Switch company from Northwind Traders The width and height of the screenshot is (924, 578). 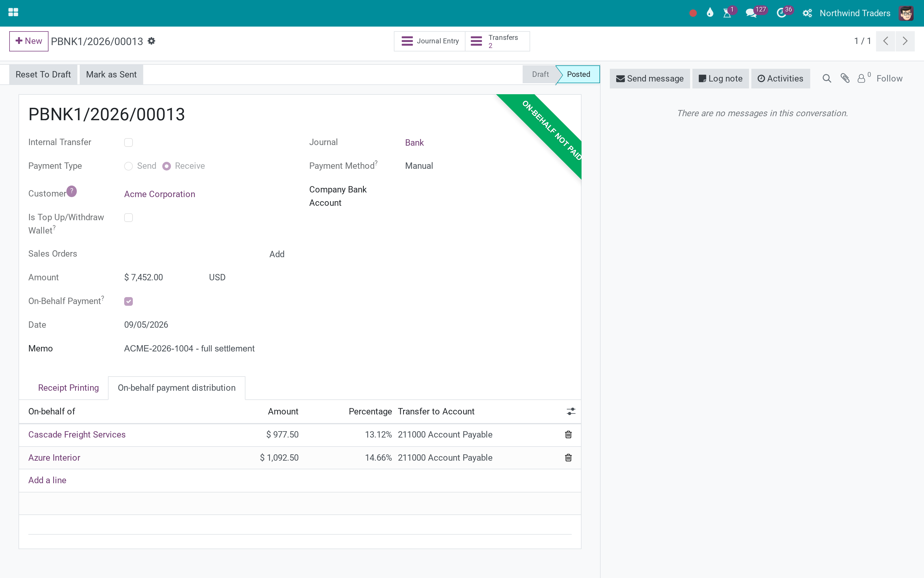854,13
